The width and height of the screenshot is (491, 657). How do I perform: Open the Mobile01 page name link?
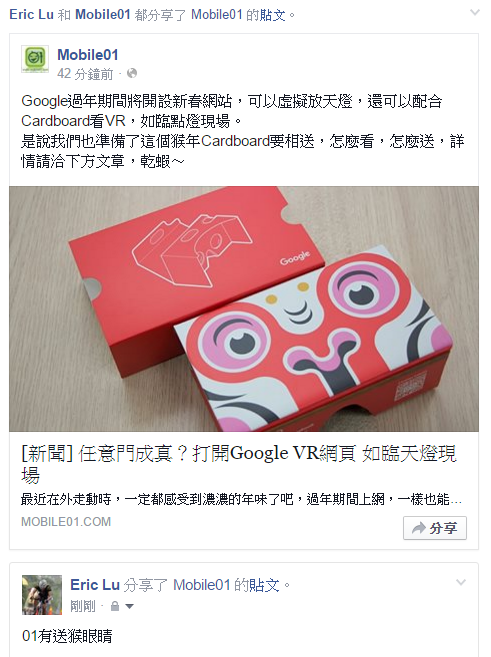[88, 55]
